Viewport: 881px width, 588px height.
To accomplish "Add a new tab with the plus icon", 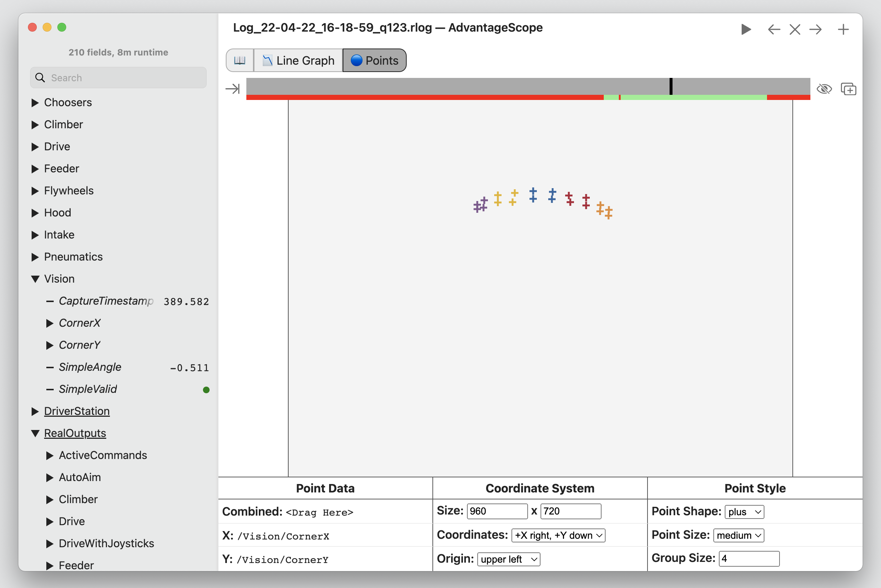I will point(843,29).
